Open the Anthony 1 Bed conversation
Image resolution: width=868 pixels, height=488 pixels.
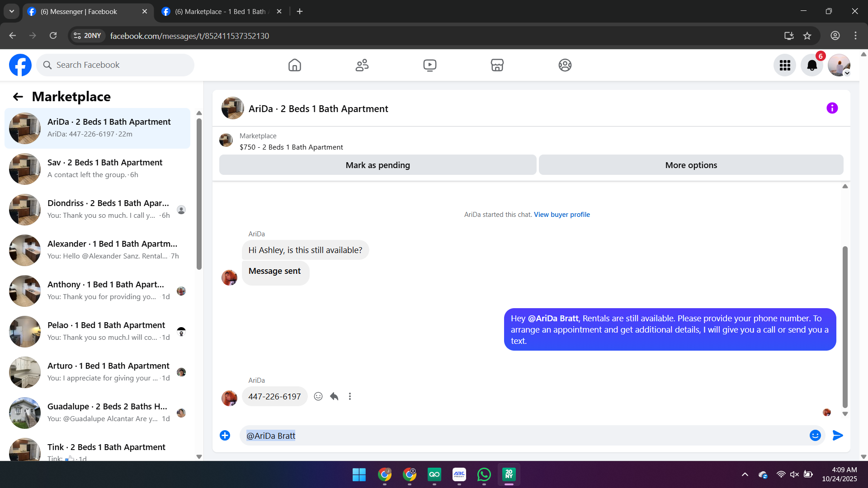(97, 291)
